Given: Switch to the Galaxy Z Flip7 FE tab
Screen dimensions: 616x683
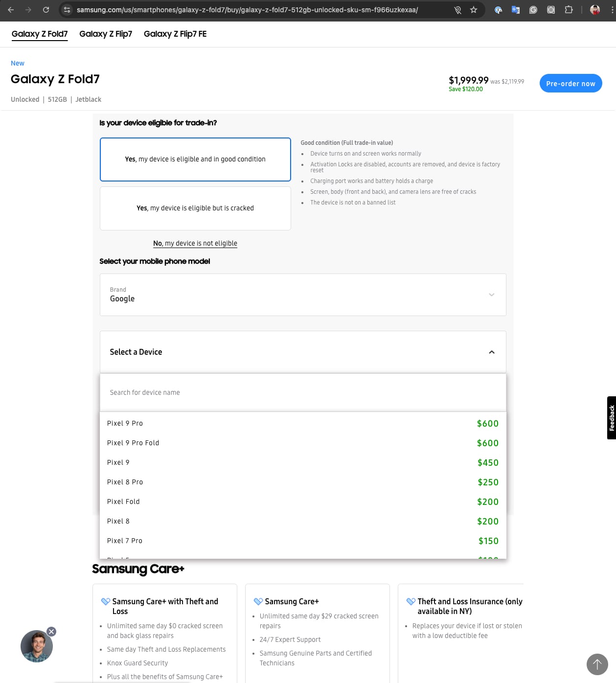Looking at the screenshot, I should click(175, 34).
